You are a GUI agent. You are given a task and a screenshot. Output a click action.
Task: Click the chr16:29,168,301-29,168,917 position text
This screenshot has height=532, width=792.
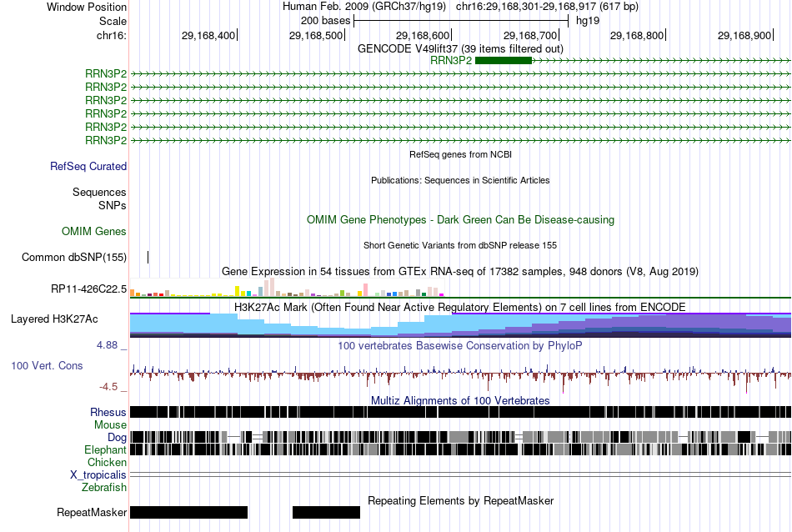[547, 7]
